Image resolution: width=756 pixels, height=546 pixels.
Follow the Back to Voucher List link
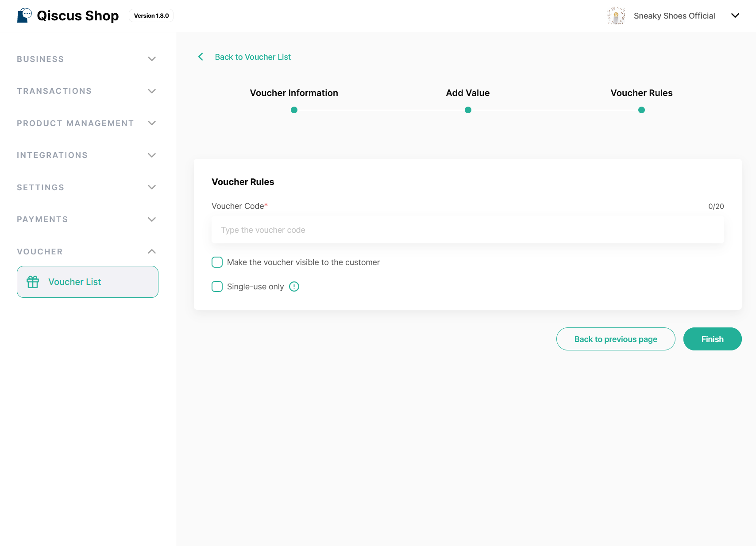(253, 57)
